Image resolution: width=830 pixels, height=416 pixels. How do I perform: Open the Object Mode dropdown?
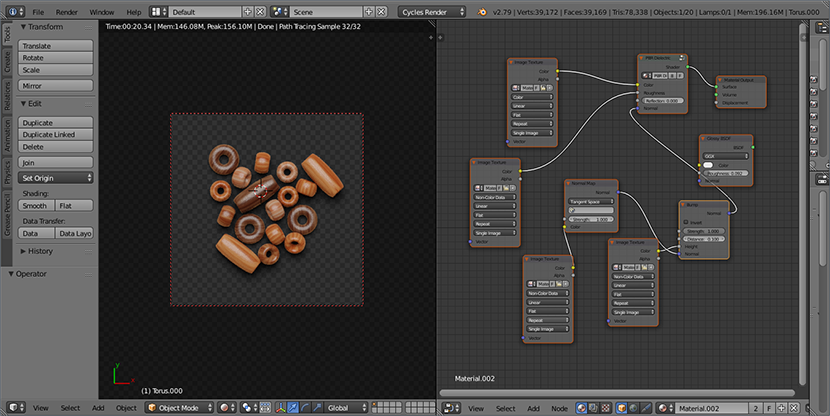pos(180,408)
